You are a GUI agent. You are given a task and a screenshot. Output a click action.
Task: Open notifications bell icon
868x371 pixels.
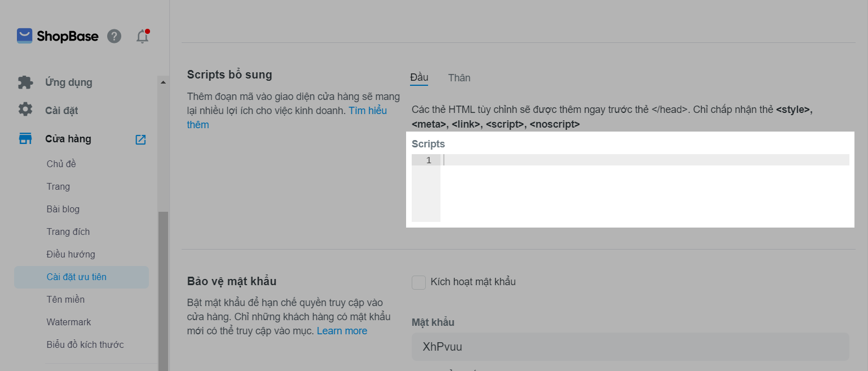click(x=143, y=37)
